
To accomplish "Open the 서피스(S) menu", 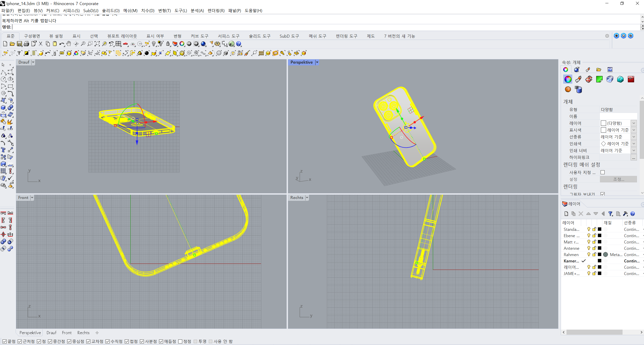I will 71,11.
